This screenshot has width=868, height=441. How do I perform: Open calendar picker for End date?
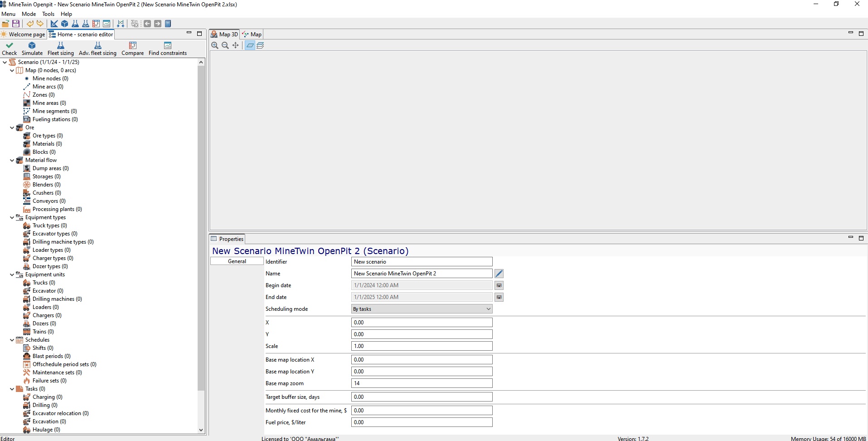pos(499,297)
